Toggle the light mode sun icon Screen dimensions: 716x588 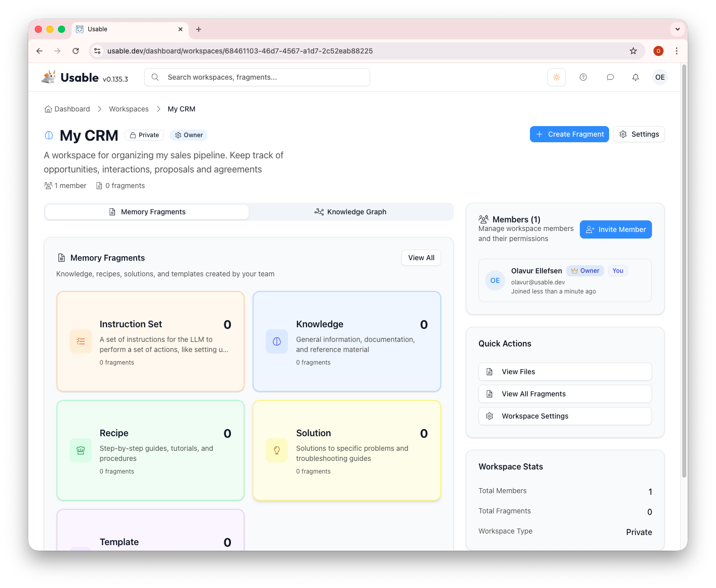pyautogui.click(x=557, y=77)
